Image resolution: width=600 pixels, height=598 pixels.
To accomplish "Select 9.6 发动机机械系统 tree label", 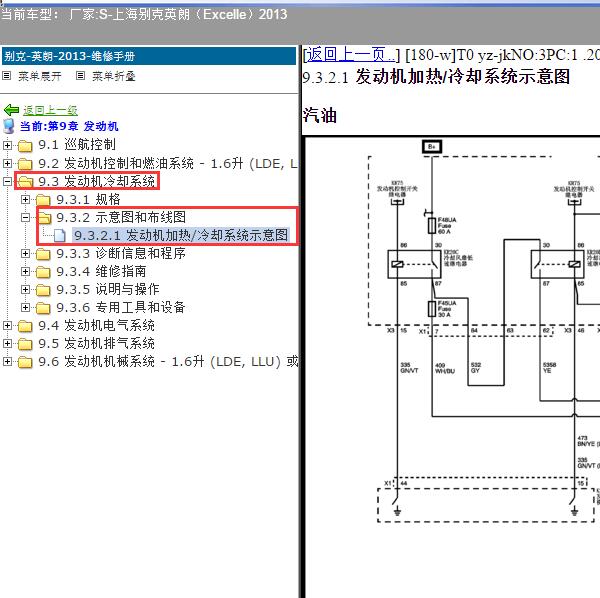I will 168,361.
